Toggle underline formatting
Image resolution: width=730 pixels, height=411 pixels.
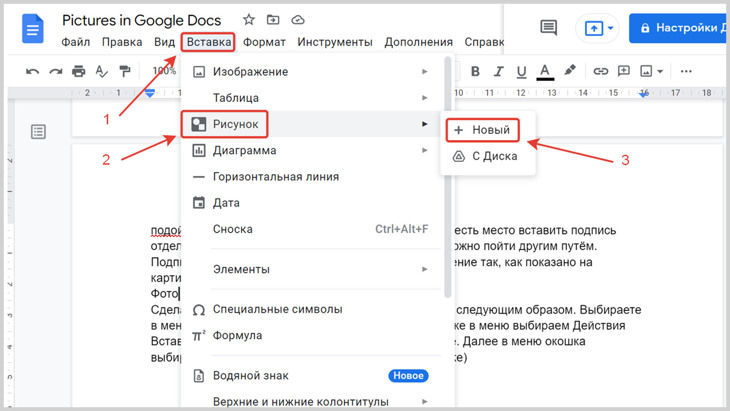point(521,72)
